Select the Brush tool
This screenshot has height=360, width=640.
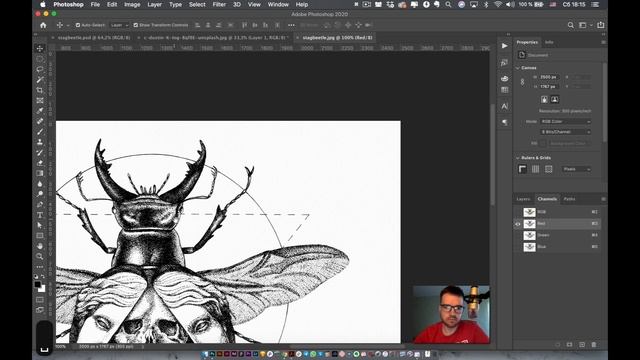(x=40, y=132)
